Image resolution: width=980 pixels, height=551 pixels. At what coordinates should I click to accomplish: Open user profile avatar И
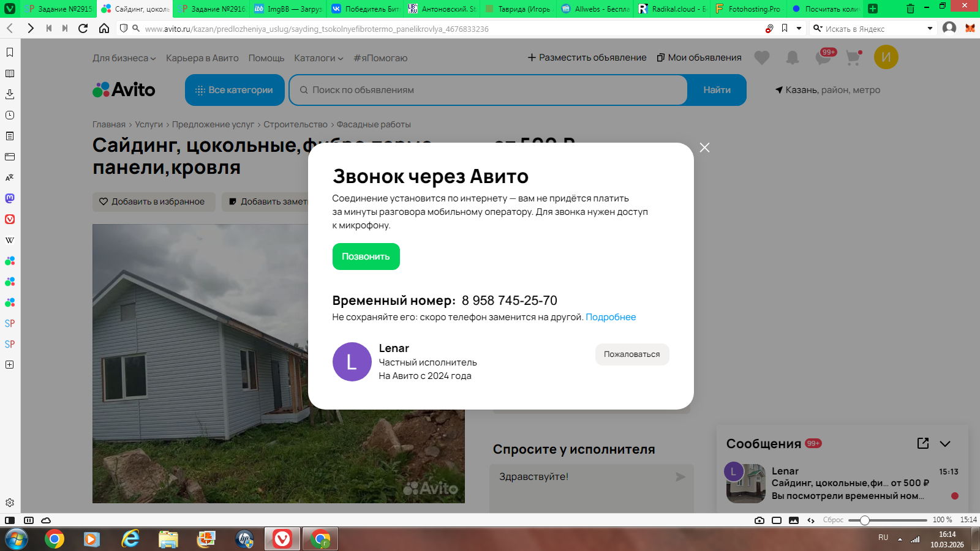(886, 57)
